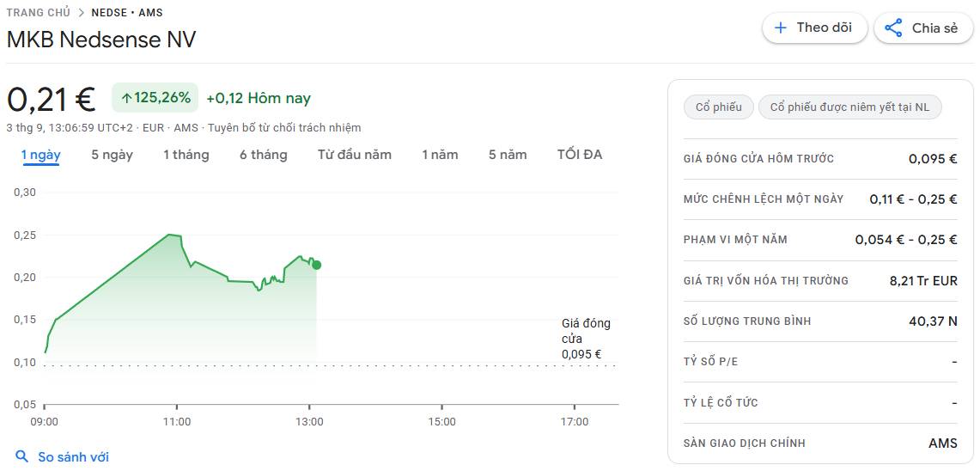Click the +0,12 Hôm nay change text
The image size is (980, 471).
pyautogui.click(x=259, y=98)
